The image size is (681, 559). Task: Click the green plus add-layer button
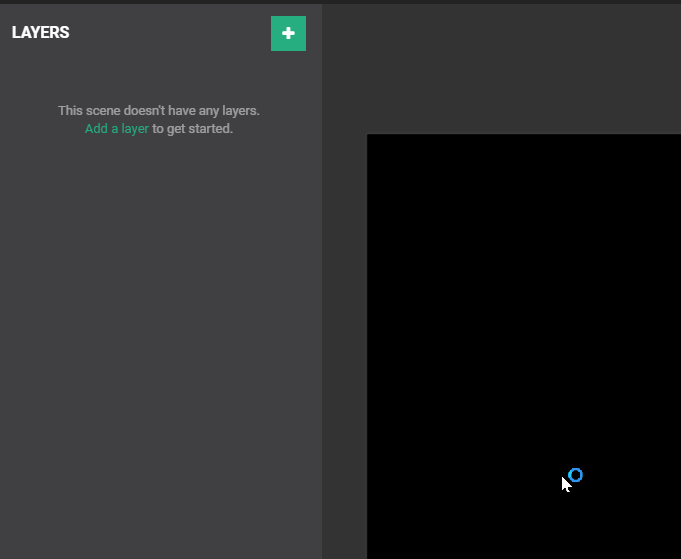point(288,33)
